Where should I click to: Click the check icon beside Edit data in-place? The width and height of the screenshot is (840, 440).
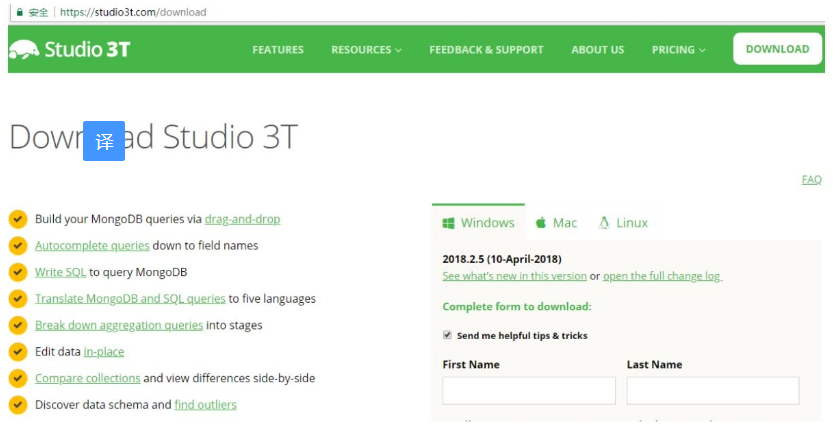coord(18,351)
